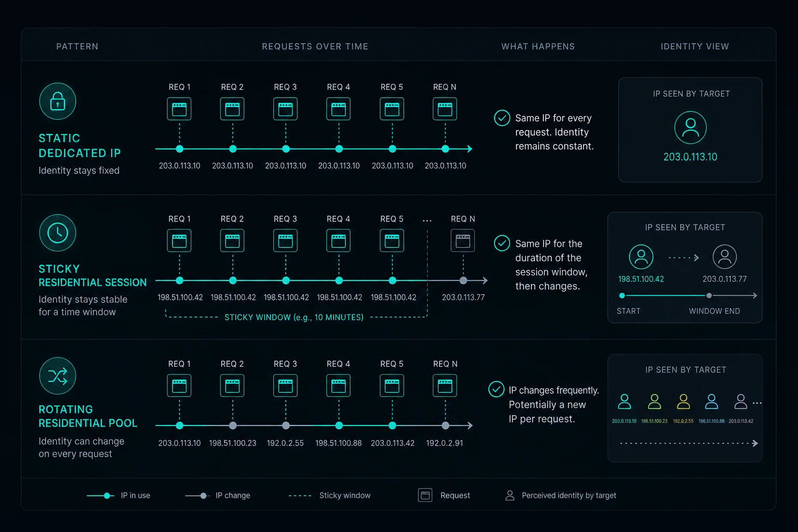The height and width of the screenshot is (532, 798).
Task: Click the yellow user avatar labeled 192.0.2.55
Action: [x=684, y=402]
